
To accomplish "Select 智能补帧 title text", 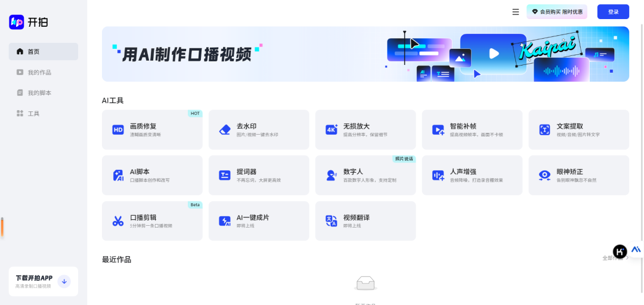I will coord(463,126).
